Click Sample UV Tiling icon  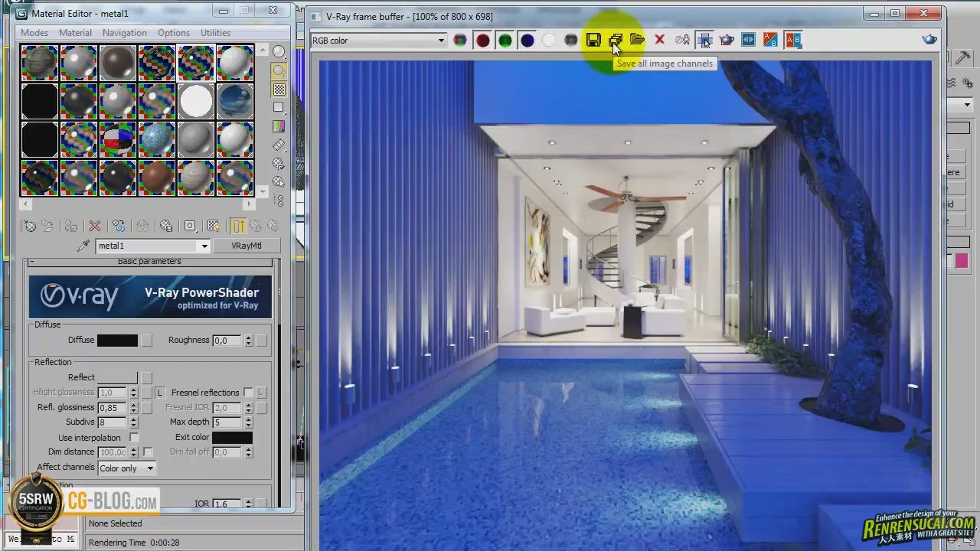279,108
